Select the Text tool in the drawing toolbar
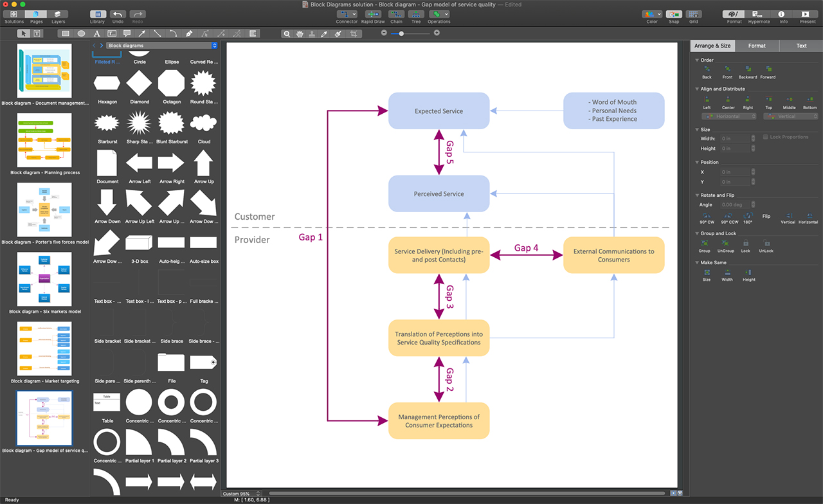Image resolution: width=823 pixels, height=504 pixels. pyautogui.click(x=97, y=33)
